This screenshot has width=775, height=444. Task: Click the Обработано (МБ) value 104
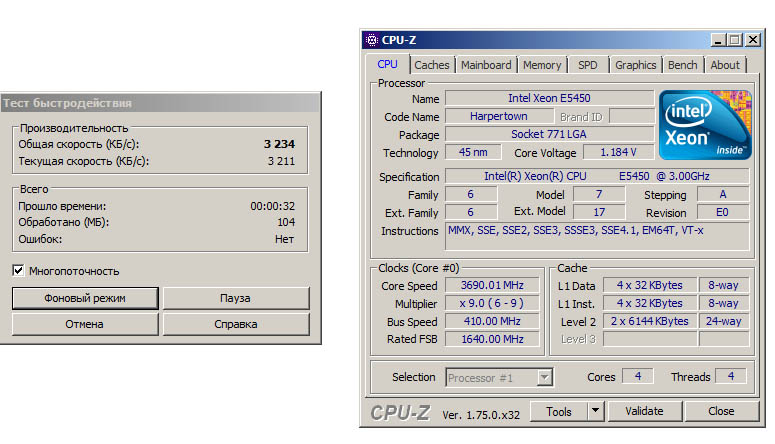coord(286,222)
